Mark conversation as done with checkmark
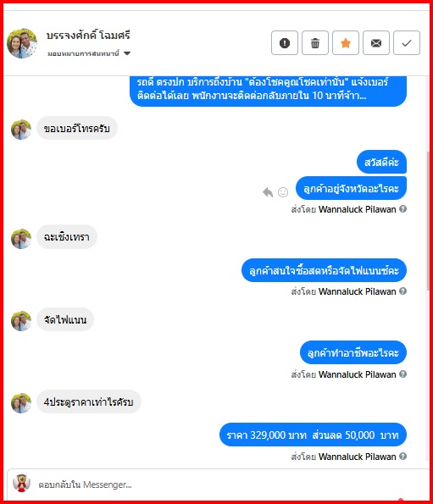The width and height of the screenshot is (433, 504). click(x=407, y=42)
